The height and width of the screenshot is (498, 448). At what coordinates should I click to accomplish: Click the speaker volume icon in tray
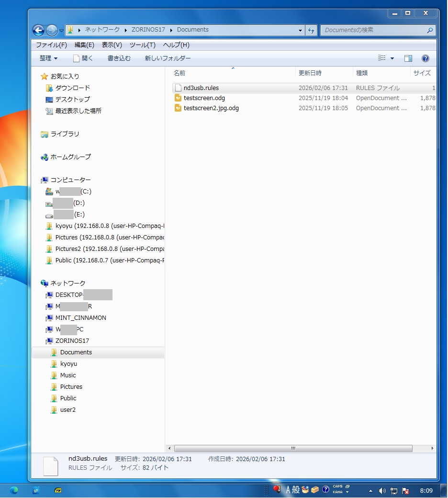(382, 491)
